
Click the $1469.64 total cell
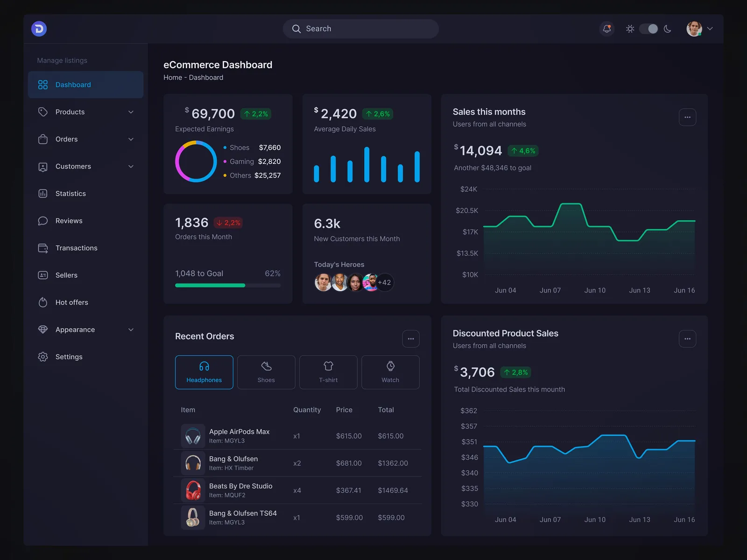click(393, 490)
